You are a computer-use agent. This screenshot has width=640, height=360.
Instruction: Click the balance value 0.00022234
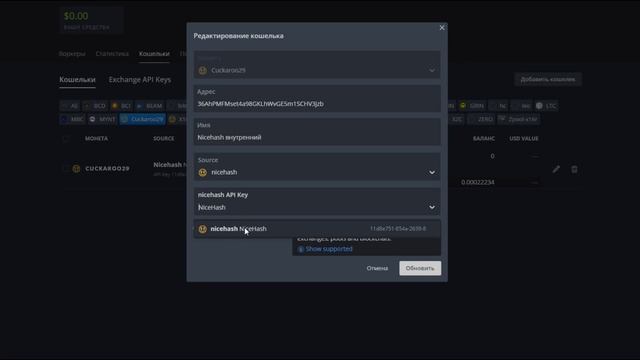point(478,182)
